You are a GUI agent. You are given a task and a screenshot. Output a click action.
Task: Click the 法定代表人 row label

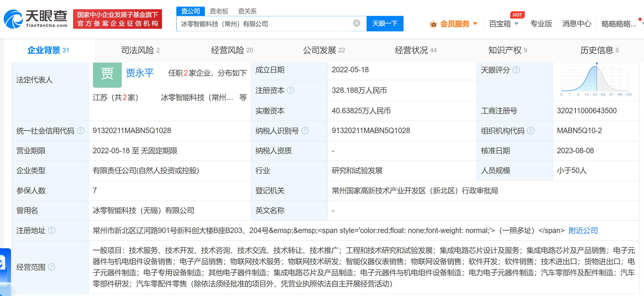pyautogui.click(x=35, y=80)
